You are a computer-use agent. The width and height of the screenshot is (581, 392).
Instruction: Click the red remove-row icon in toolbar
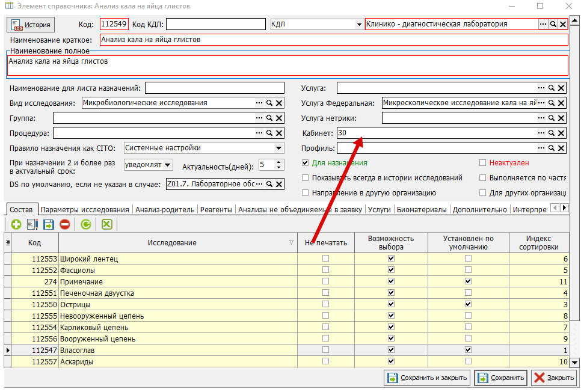point(65,224)
